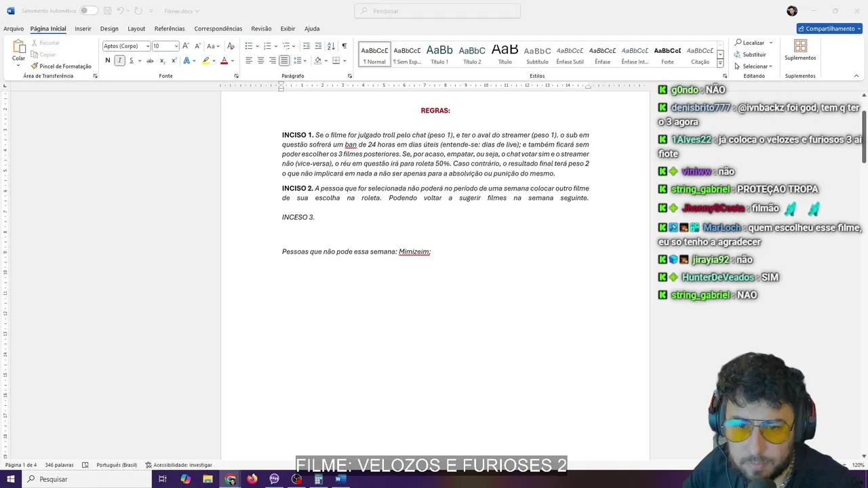Viewport: 868px width, 488px height.
Task: Click the shading paint bucket icon
Action: pyautogui.click(x=317, y=60)
